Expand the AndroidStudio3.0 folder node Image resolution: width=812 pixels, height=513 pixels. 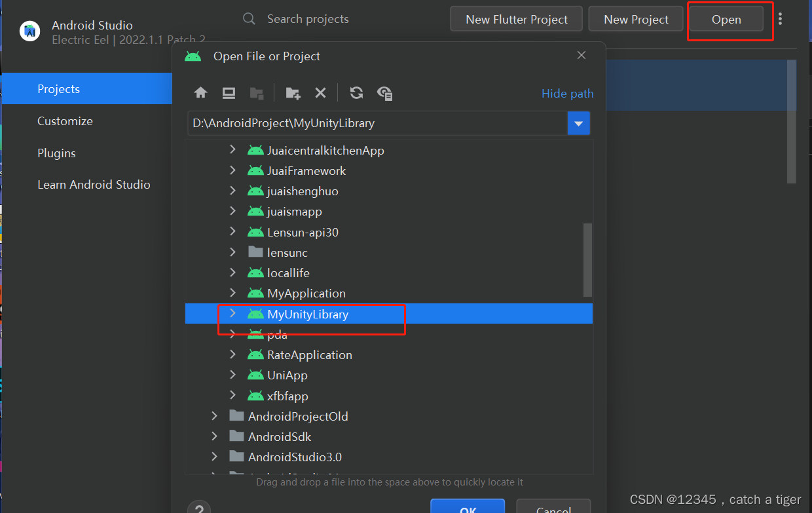pos(214,457)
